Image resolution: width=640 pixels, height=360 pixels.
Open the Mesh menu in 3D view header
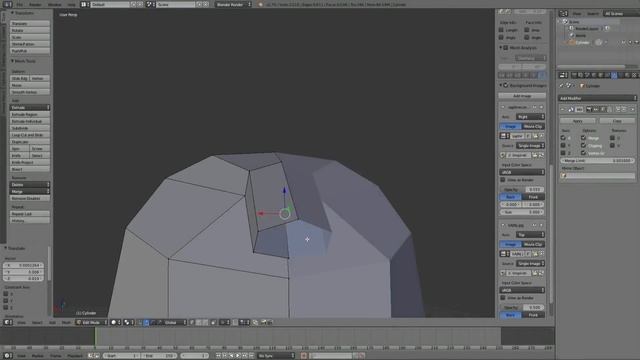(66, 322)
